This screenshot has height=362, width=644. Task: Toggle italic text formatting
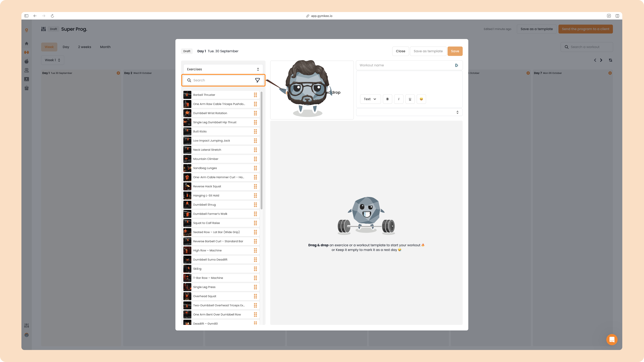399,99
